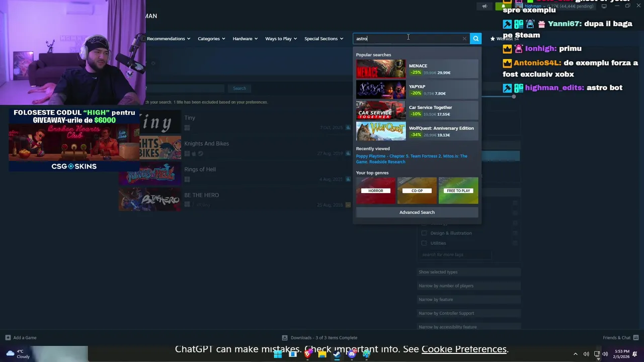Viewport: 644px width, 362px height.
Task: Click the blue magnifier search button
Action: pos(475,39)
